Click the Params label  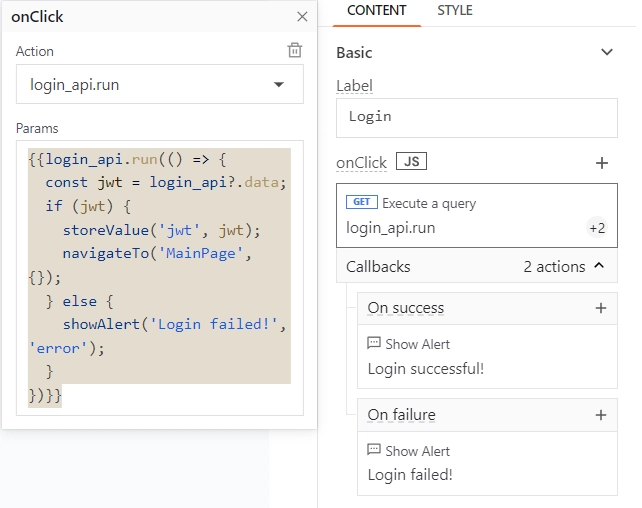click(x=37, y=129)
